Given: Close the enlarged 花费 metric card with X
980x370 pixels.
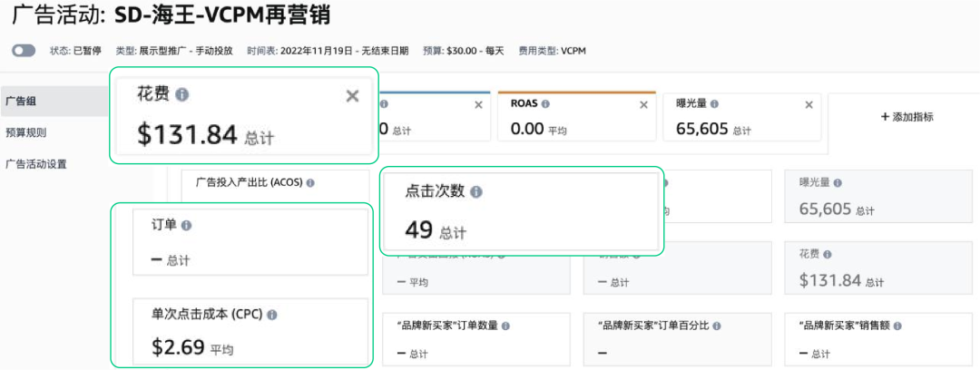Looking at the screenshot, I should 352,95.
